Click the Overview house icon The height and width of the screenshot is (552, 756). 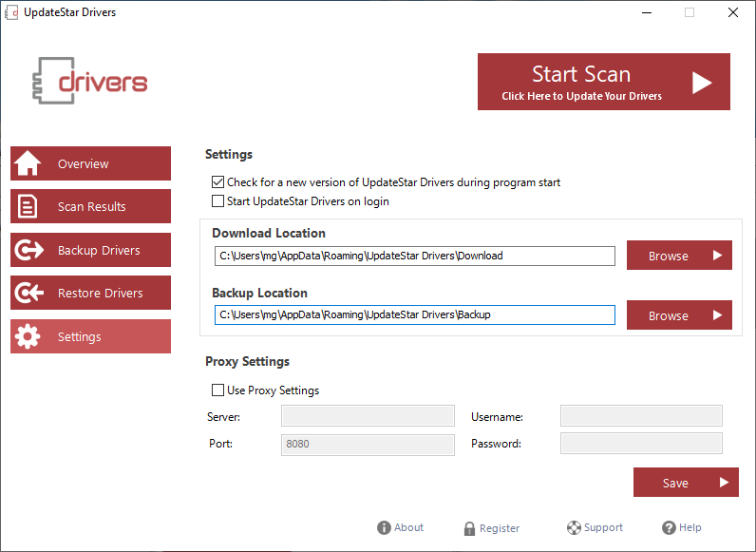pyautogui.click(x=28, y=163)
